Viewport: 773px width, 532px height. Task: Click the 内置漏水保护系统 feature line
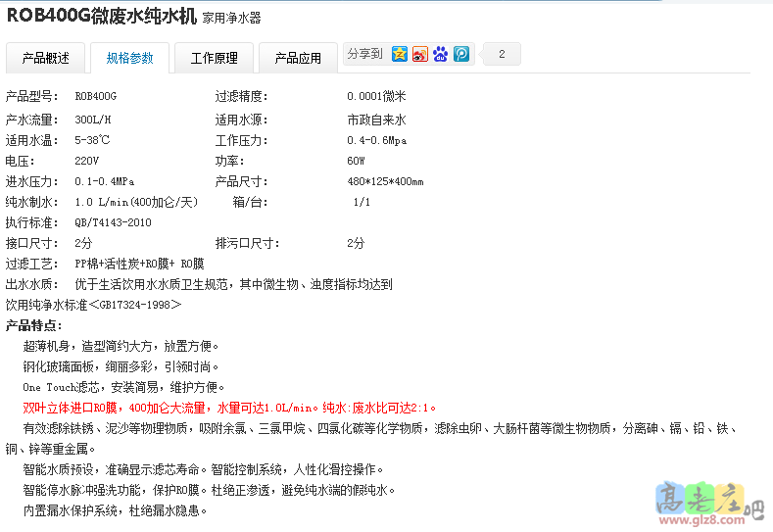(x=115, y=510)
